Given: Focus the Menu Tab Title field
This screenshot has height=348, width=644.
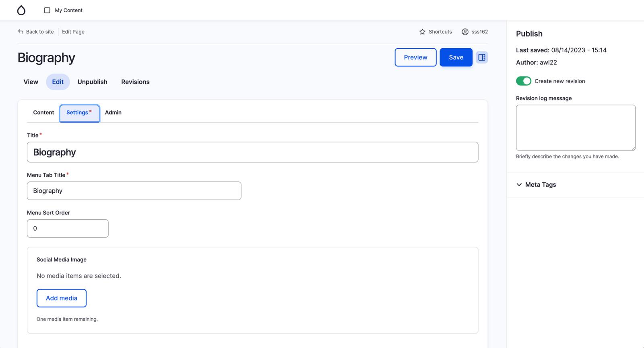Looking at the screenshot, I should [x=134, y=191].
